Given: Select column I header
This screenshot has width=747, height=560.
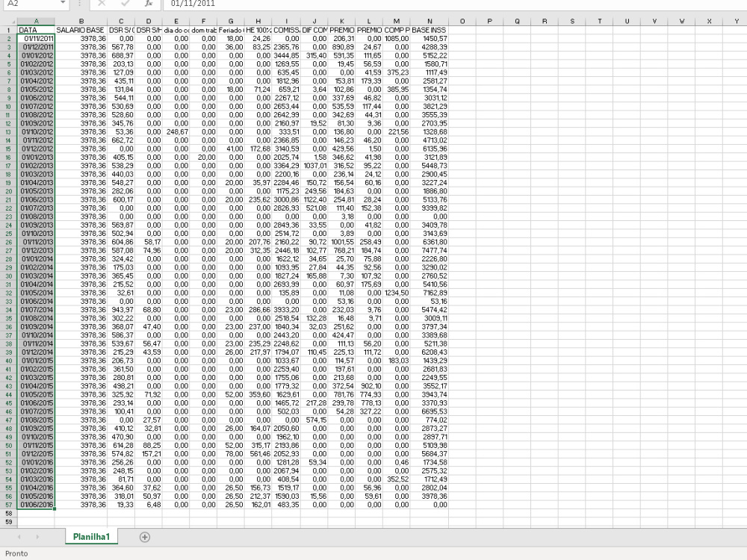Looking at the screenshot, I should 286,22.
